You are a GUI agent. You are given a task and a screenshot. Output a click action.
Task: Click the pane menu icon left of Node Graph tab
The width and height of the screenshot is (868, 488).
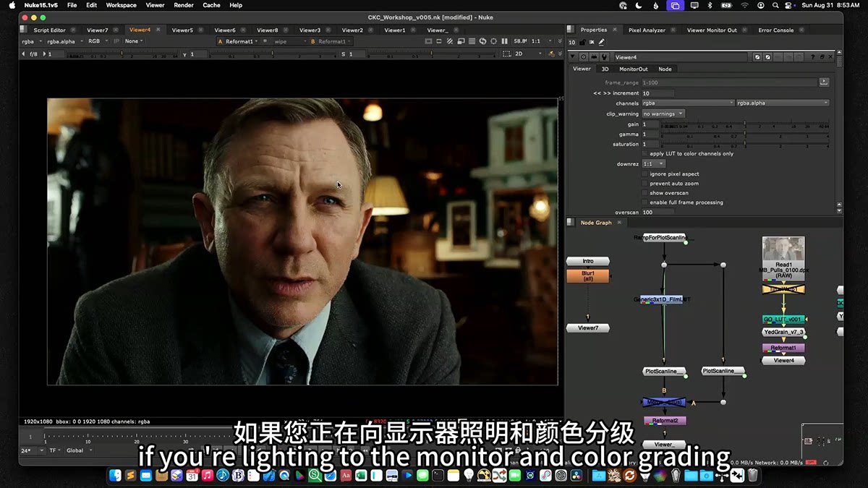(x=572, y=223)
